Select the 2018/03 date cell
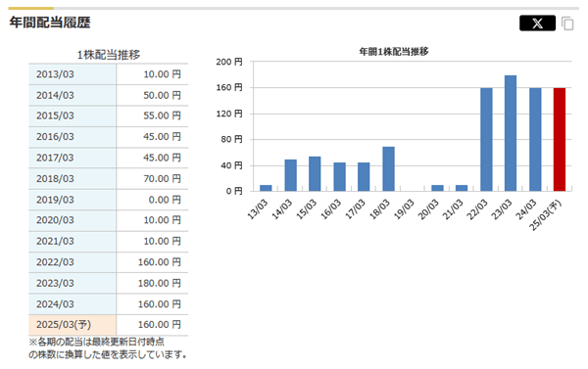Screen dimensions: 588x369 [x=73, y=179]
